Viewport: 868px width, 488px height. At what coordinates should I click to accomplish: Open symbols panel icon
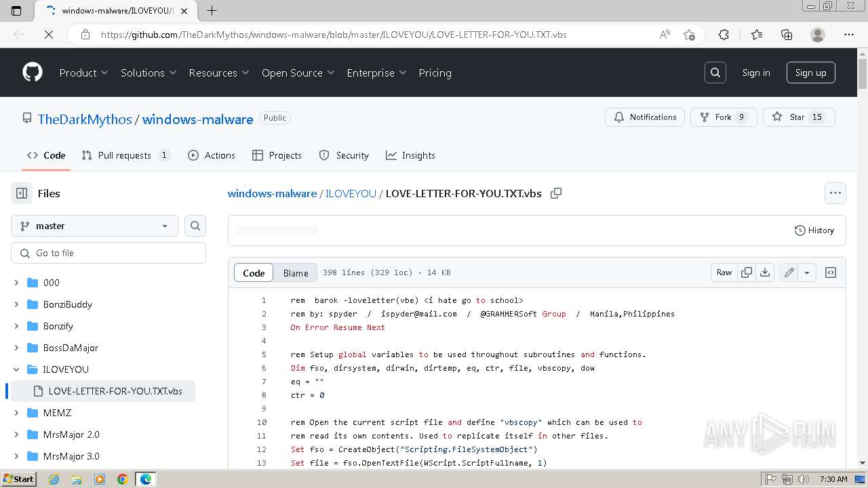[831, 272]
